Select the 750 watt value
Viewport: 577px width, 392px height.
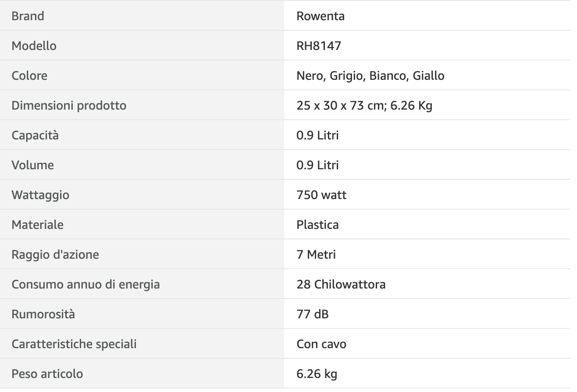point(321,195)
